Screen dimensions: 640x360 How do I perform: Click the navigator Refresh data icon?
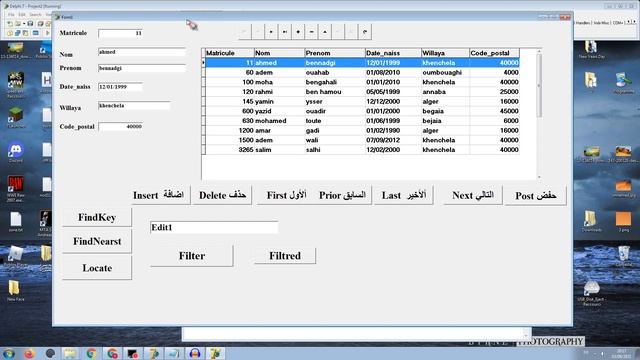click(365, 32)
